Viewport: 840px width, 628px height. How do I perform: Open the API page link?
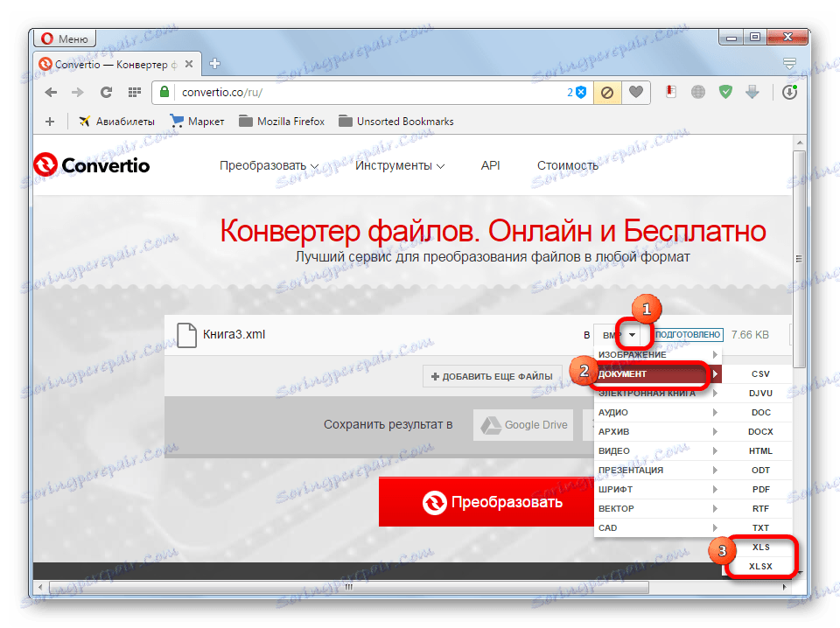click(490, 165)
